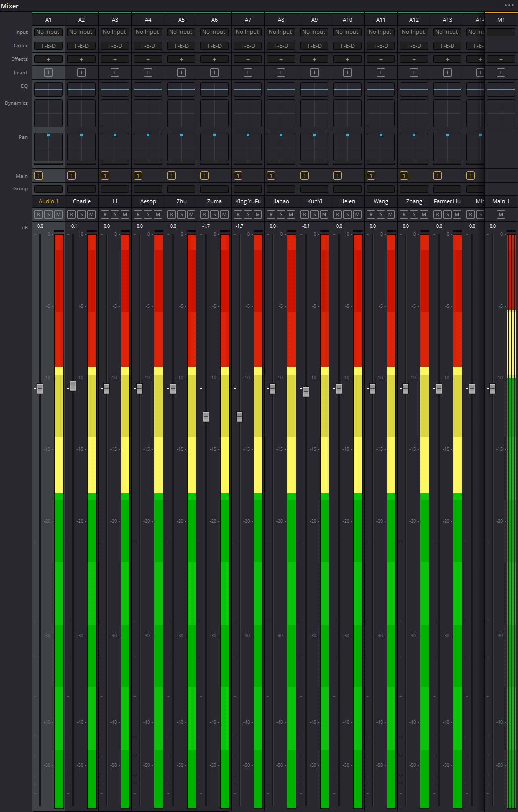Select the A8 channel strip header
518x812 pixels.
tap(281, 20)
